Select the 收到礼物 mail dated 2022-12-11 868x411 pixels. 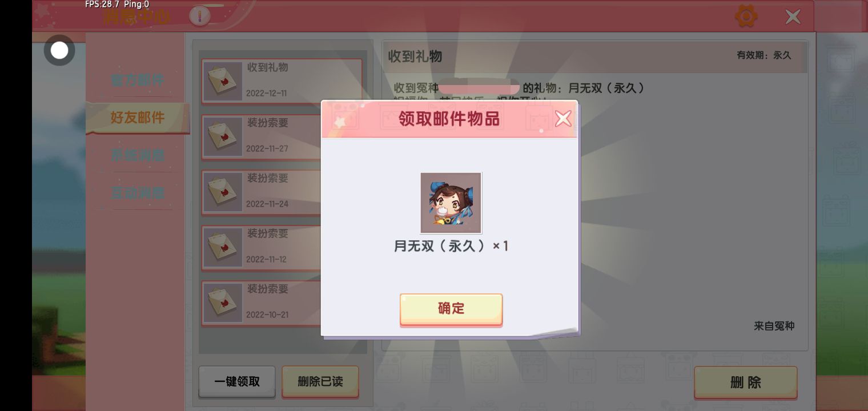point(282,81)
